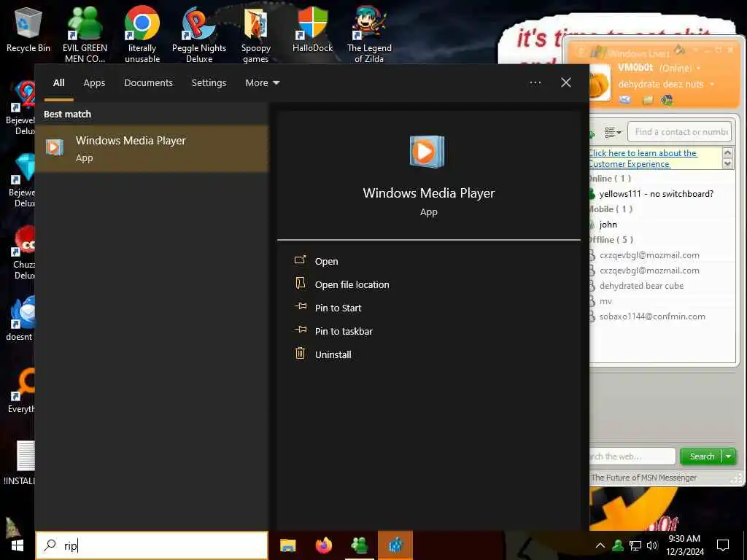Expand the More search filter dropdown
Image resolution: width=747 pixels, height=560 pixels.
[262, 83]
